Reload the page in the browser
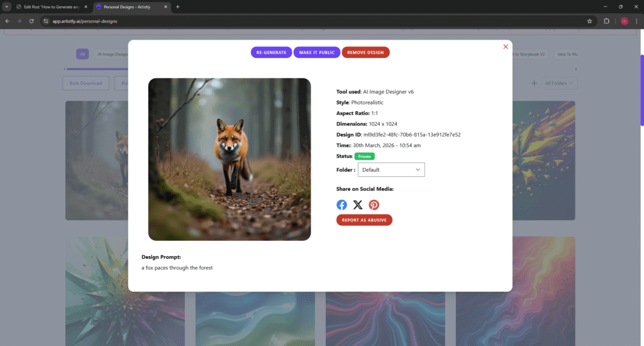The height and width of the screenshot is (346, 644). (31, 21)
